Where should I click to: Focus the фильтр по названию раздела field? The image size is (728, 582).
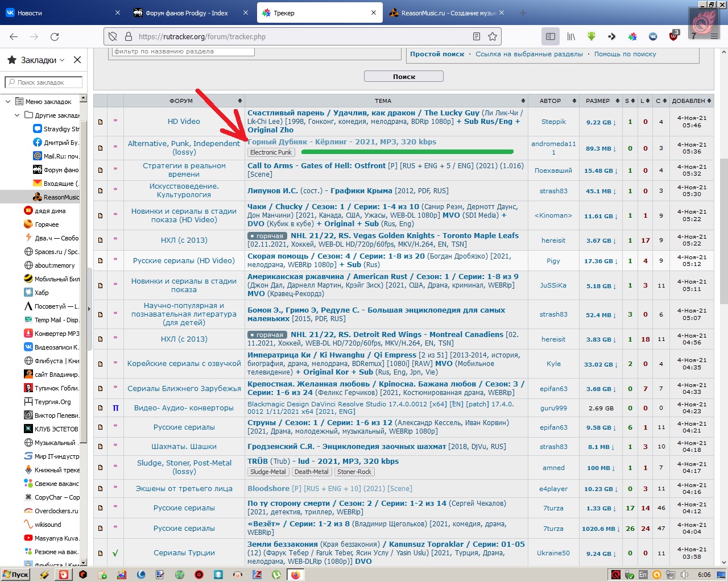[x=183, y=52]
